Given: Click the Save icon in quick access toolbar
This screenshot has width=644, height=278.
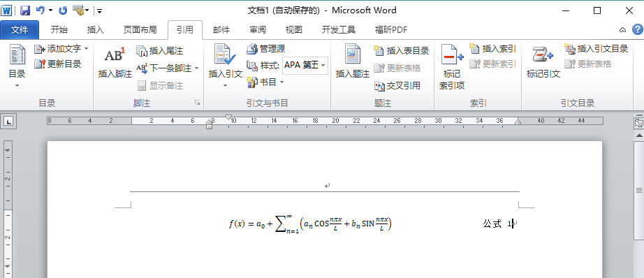Looking at the screenshot, I should tap(24, 10).
